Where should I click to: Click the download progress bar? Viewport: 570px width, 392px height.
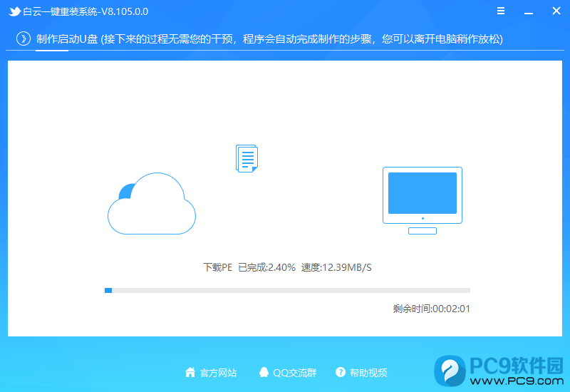[287, 290]
